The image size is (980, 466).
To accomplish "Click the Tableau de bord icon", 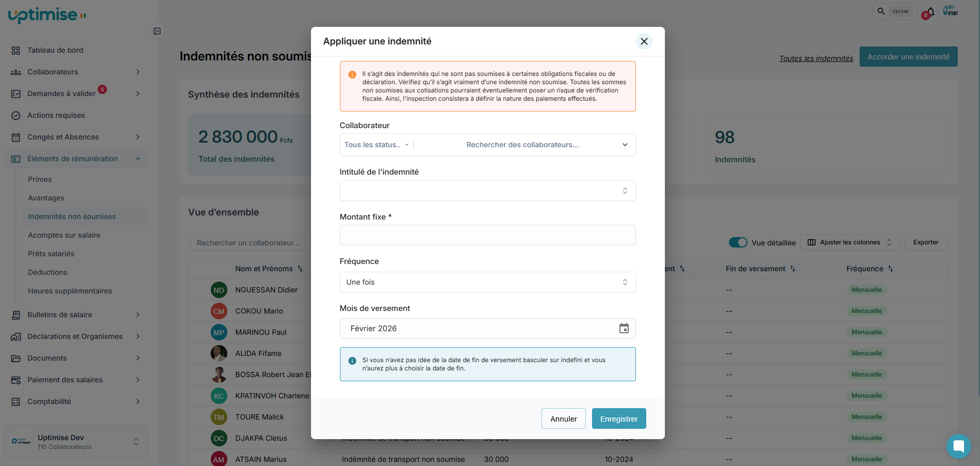I will tap(16, 50).
